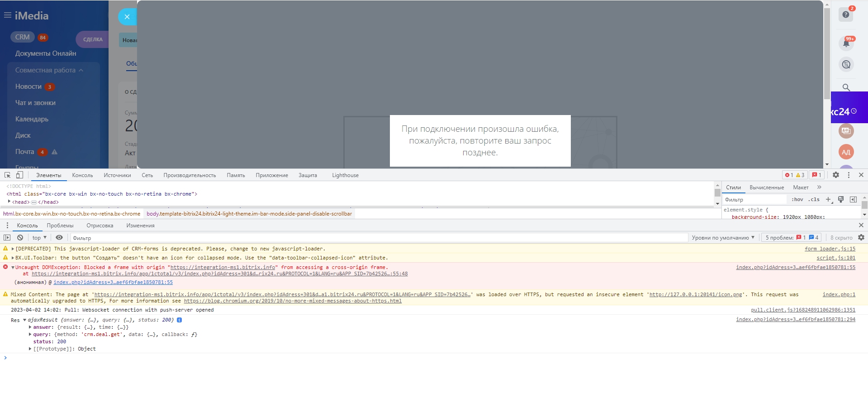Show the console sidebar panel icon
868x394 pixels.
(7, 238)
